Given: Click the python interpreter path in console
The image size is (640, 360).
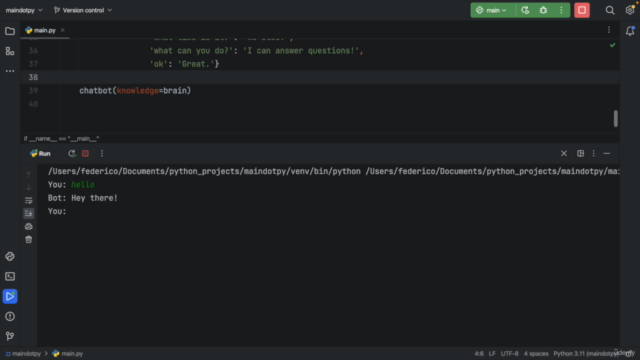Looking at the screenshot, I should point(204,171).
